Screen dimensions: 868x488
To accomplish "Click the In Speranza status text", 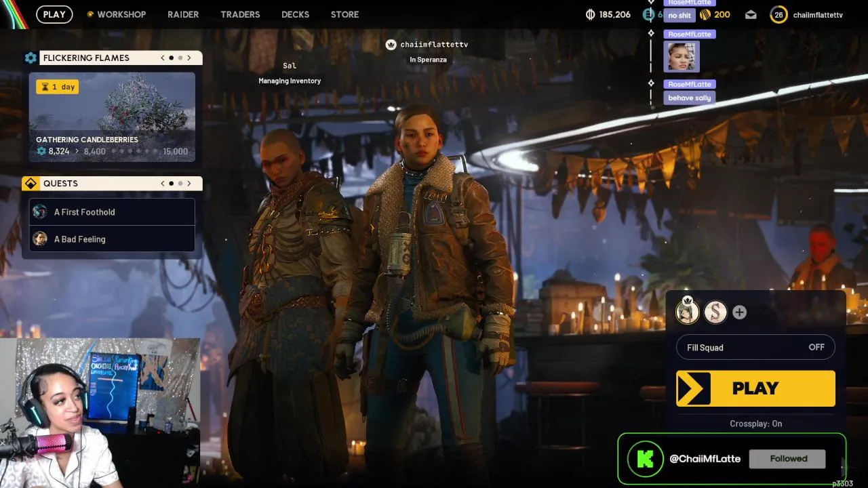I will click(428, 60).
